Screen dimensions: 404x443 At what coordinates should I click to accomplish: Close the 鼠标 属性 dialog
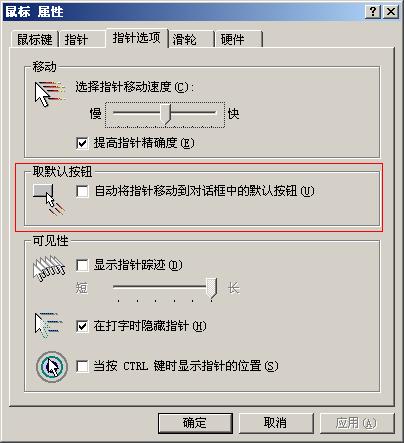(x=391, y=12)
